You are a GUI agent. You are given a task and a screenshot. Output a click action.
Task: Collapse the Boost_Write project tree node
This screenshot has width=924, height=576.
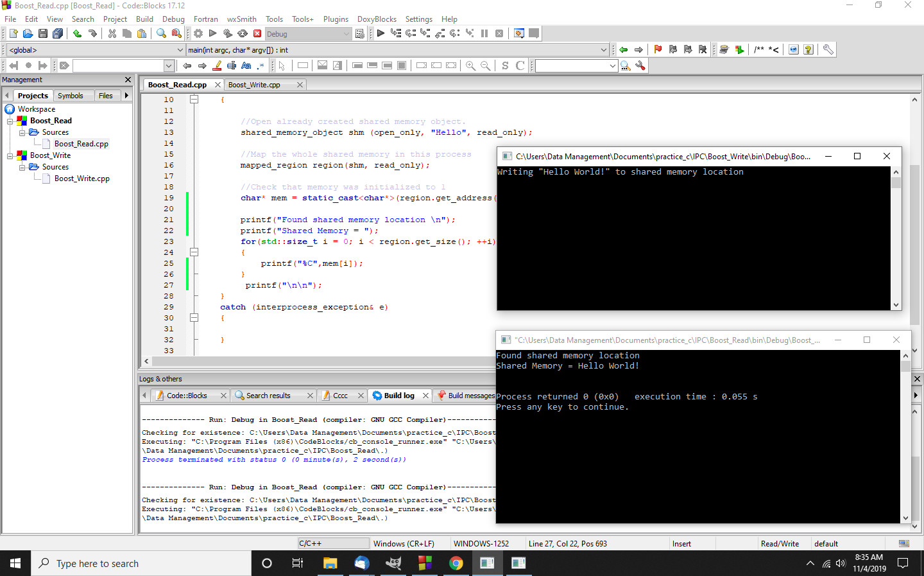[10, 155]
